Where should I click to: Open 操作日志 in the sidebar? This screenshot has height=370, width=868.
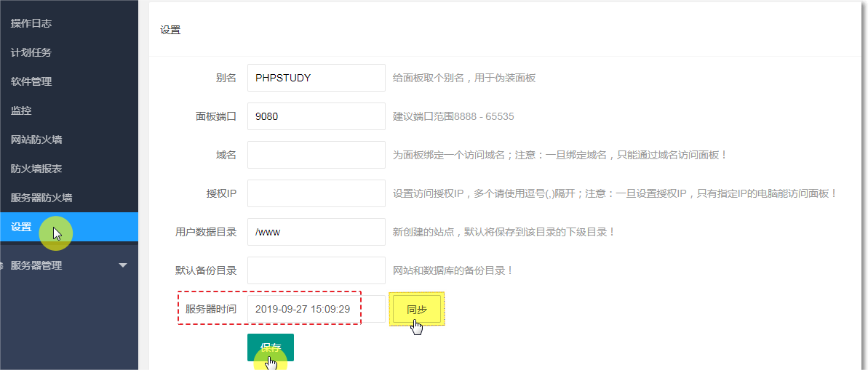31,24
